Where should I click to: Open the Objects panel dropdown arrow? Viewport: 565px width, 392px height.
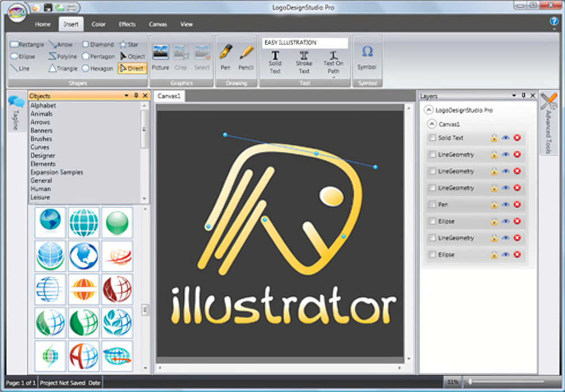[x=126, y=95]
